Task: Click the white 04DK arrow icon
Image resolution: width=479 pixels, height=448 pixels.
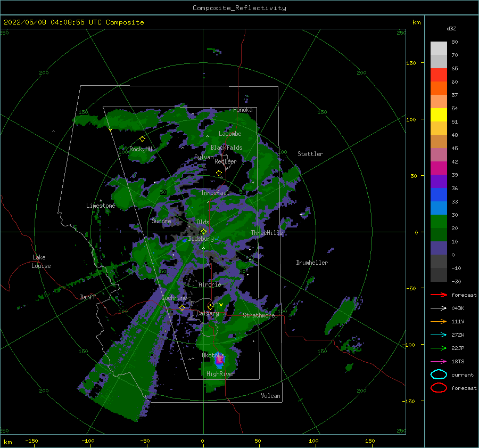Action: (x=439, y=308)
